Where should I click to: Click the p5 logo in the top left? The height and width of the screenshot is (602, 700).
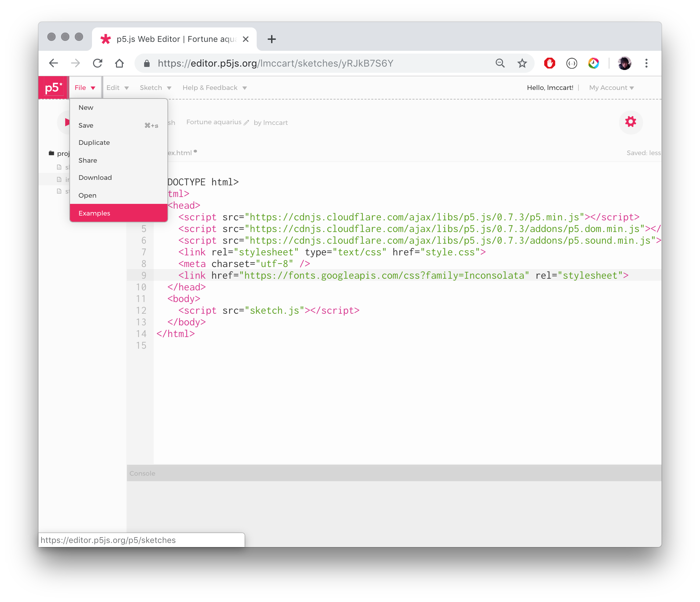click(x=52, y=87)
